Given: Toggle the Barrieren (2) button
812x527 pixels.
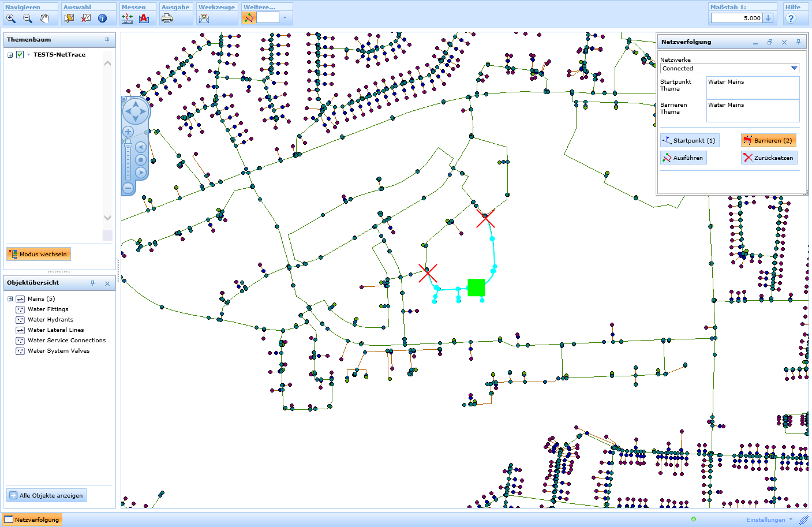Looking at the screenshot, I should pyautogui.click(x=768, y=140).
